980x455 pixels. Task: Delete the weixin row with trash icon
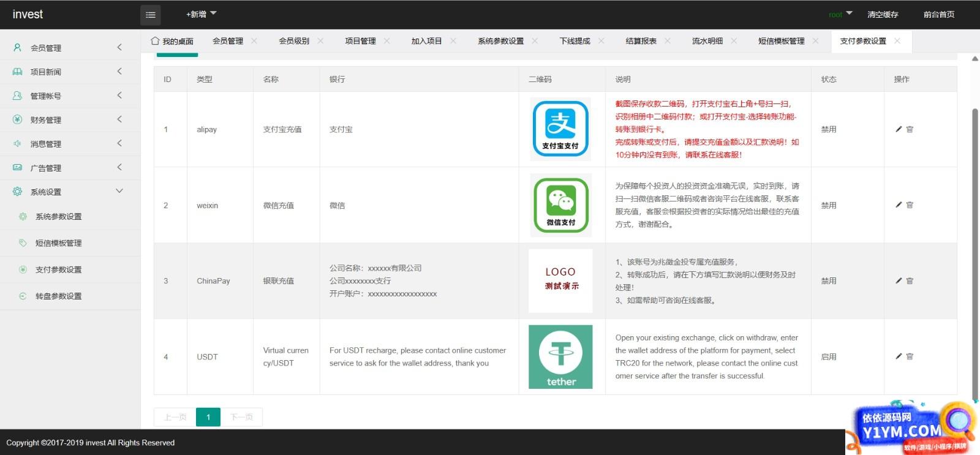pyautogui.click(x=910, y=205)
